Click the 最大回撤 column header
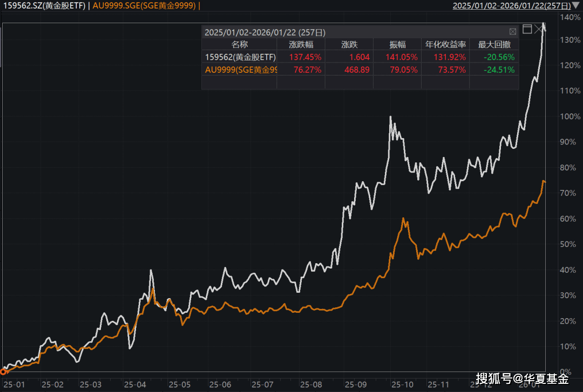583x392 pixels. 494,44
